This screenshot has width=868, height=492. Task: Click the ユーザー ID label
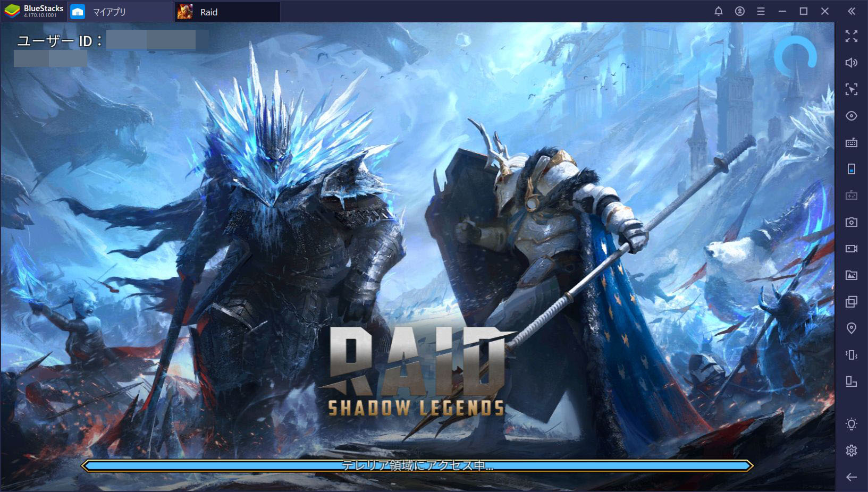(60, 41)
